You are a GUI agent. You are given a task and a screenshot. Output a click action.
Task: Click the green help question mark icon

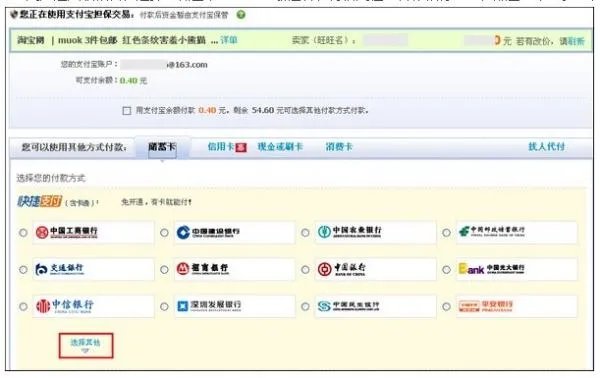click(x=241, y=15)
